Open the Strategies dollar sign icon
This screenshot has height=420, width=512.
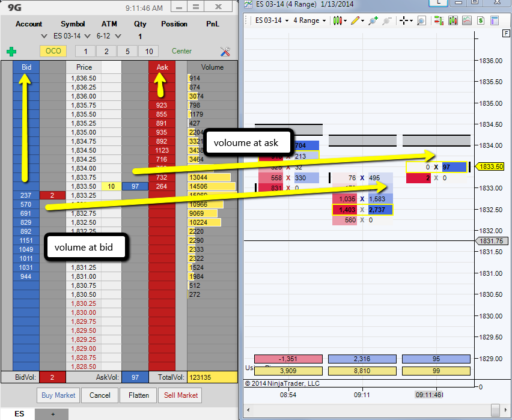(481, 20)
